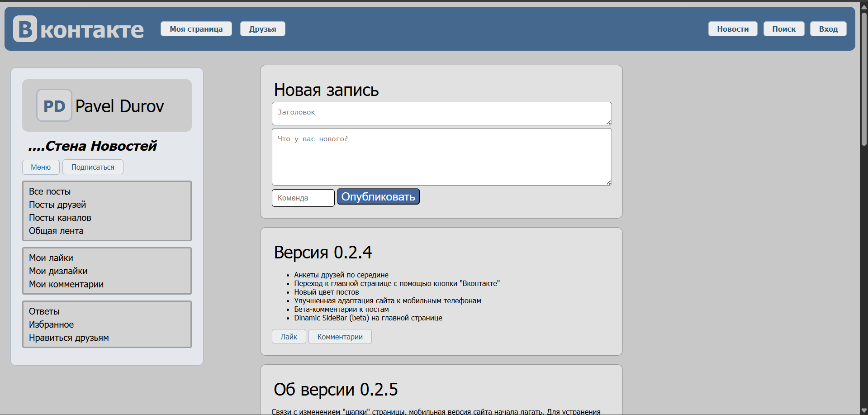The width and height of the screenshot is (868, 415).
Task: Open Поиск in the header
Action: tap(784, 29)
